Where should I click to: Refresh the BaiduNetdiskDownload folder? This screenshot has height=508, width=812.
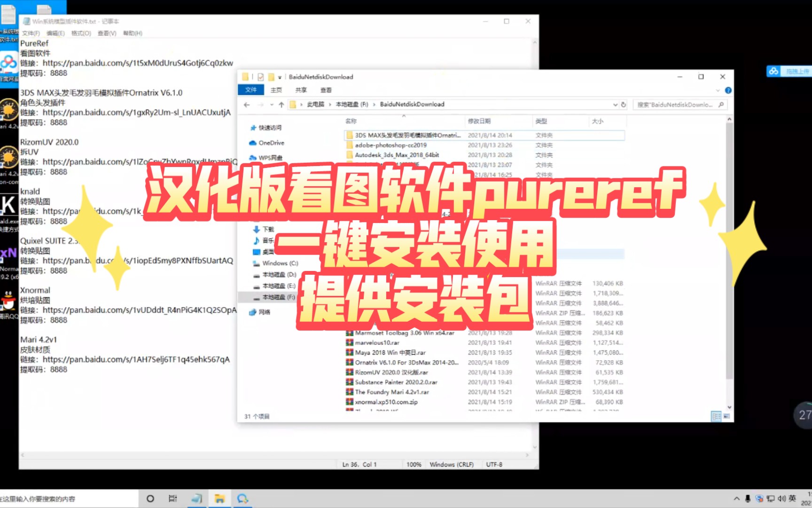click(x=624, y=104)
